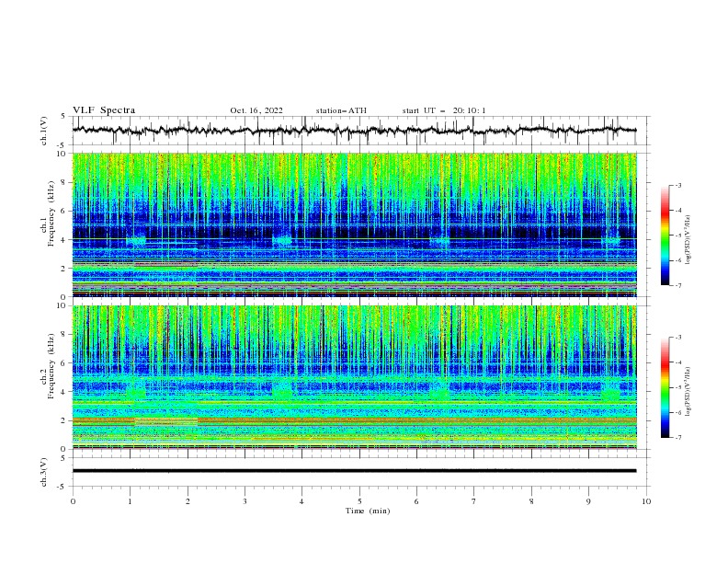The width and height of the screenshot is (728, 563).
Task: Click time-axis tick label "3"
Action: tap(245, 501)
